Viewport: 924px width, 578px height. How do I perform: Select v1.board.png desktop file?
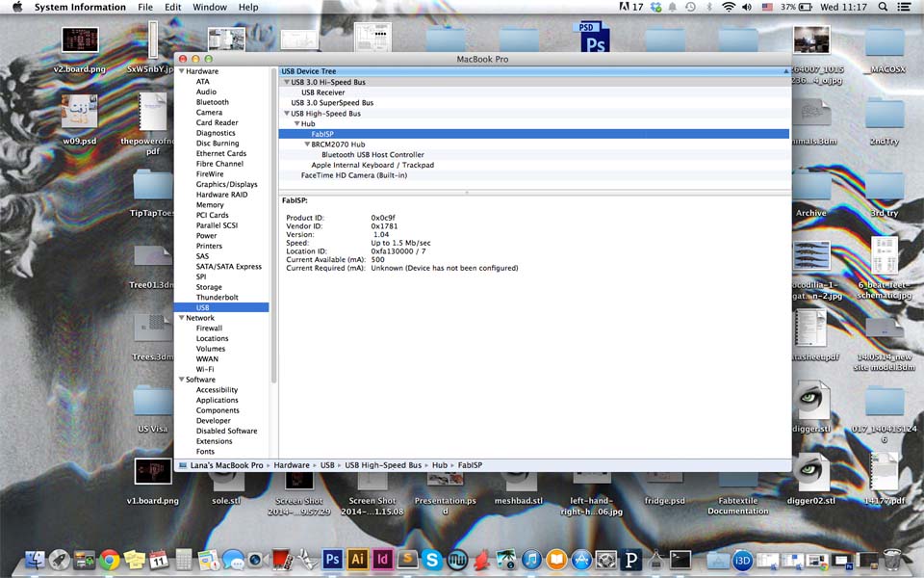pyautogui.click(x=153, y=481)
